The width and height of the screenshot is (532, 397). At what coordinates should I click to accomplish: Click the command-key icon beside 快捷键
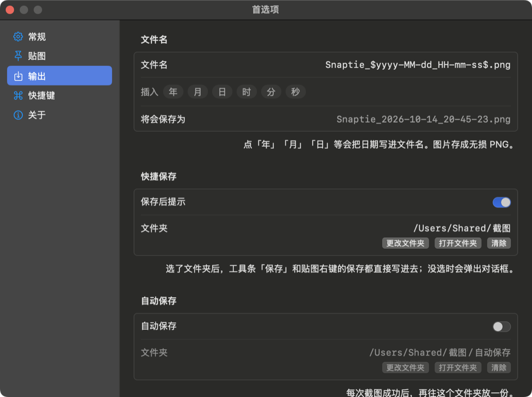[x=18, y=96]
